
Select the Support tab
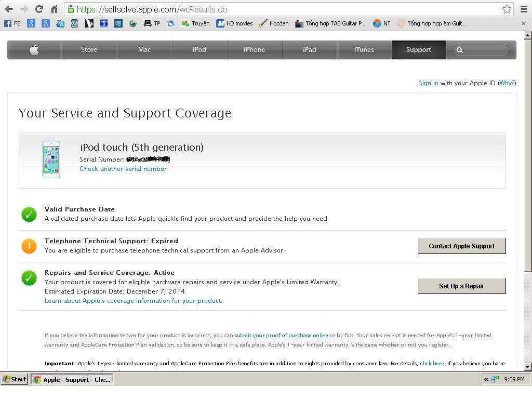point(419,50)
